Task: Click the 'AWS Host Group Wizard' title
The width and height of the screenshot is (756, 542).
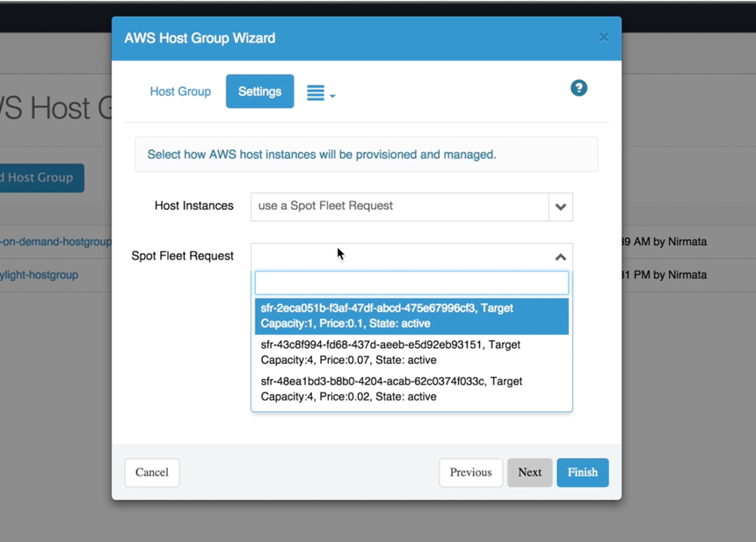Action: point(200,38)
